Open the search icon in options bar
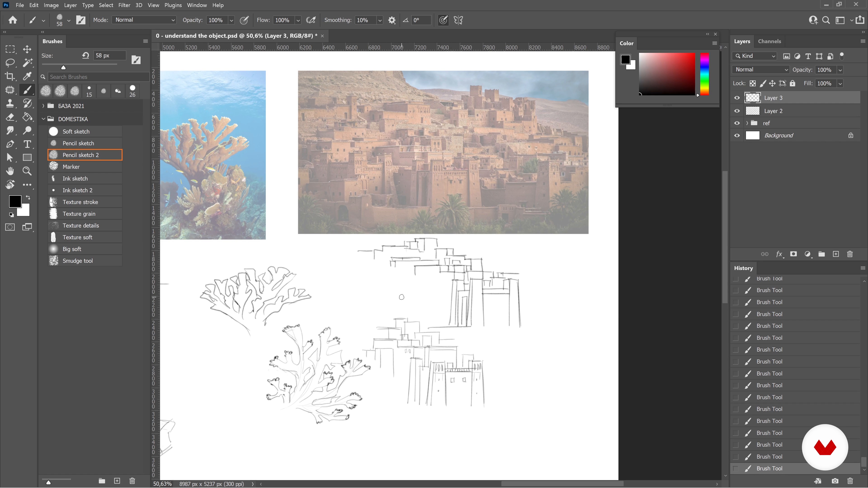The width and height of the screenshot is (868, 488). coord(826,20)
